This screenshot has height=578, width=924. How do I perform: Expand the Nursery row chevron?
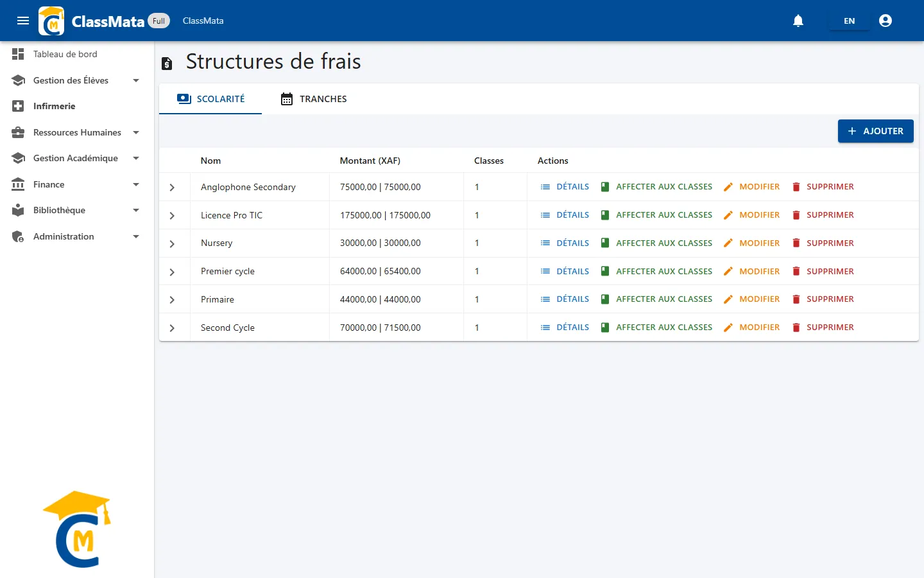tap(172, 244)
